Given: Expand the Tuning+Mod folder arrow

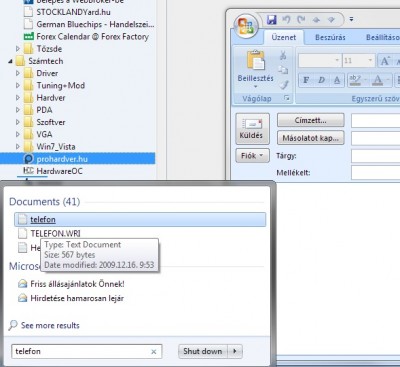Looking at the screenshot, I should 18,86.
